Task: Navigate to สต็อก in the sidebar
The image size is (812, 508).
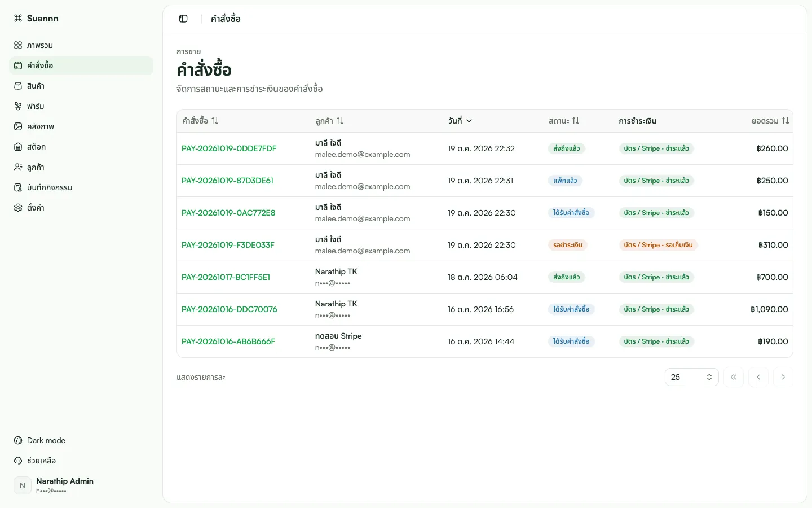Action: click(x=81, y=147)
